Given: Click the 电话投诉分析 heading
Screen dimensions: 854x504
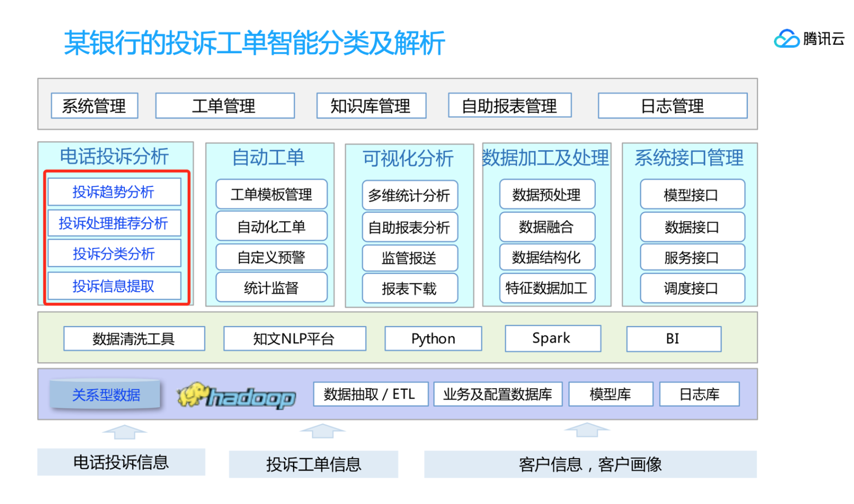Looking at the screenshot, I should click(114, 156).
